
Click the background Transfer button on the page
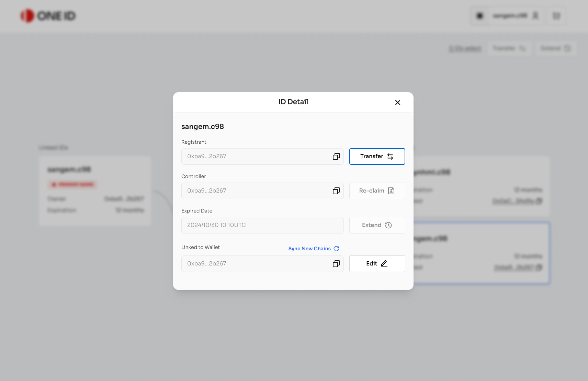(x=509, y=48)
